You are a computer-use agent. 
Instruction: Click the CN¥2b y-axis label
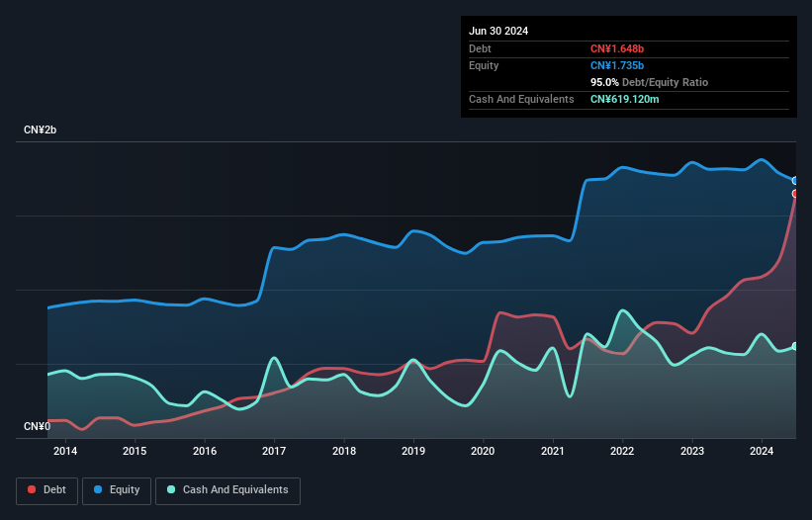coord(40,130)
